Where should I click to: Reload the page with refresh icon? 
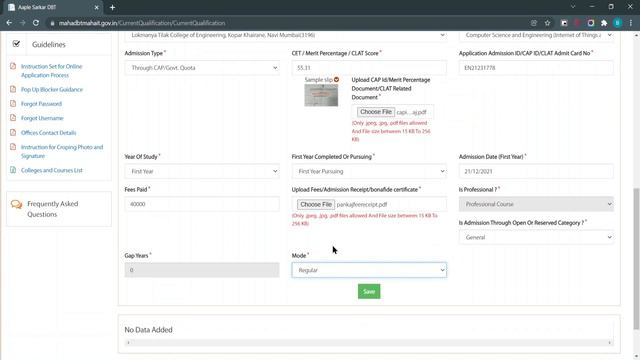pyautogui.click(x=36, y=23)
